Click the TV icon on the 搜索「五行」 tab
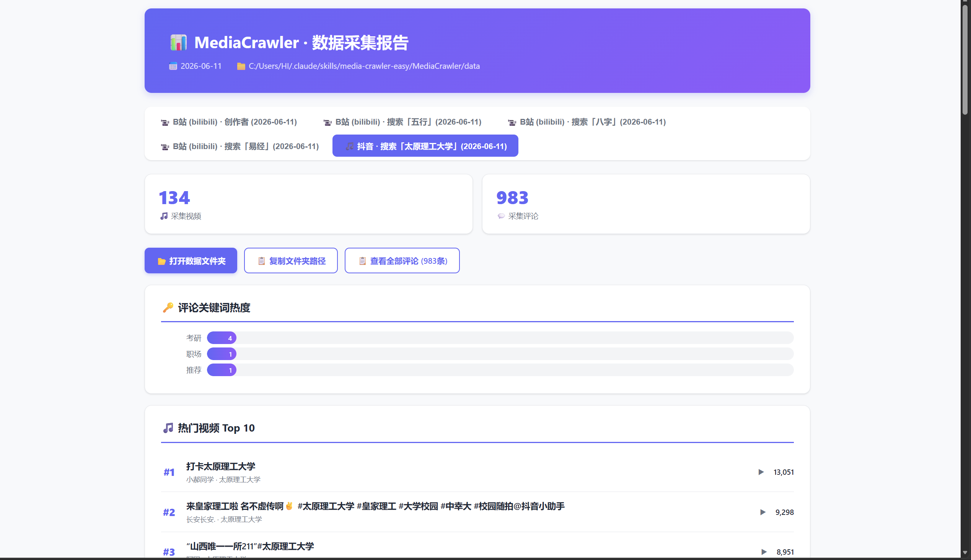The height and width of the screenshot is (560, 971). [x=327, y=122]
